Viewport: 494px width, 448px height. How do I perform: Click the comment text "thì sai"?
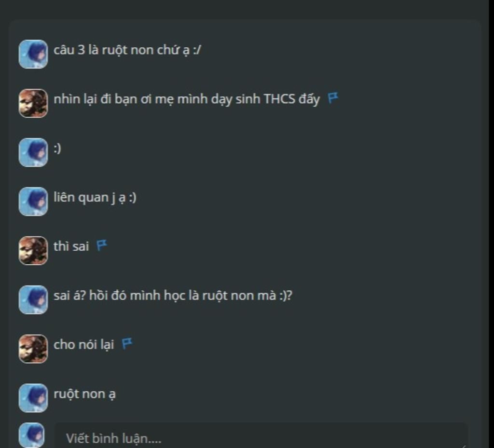(x=71, y=246)
